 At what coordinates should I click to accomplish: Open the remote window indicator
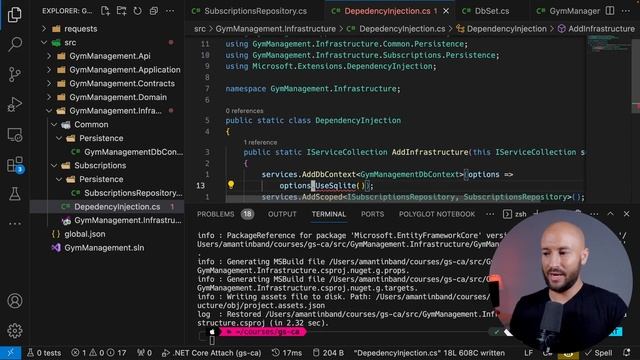tap(11, 353)
